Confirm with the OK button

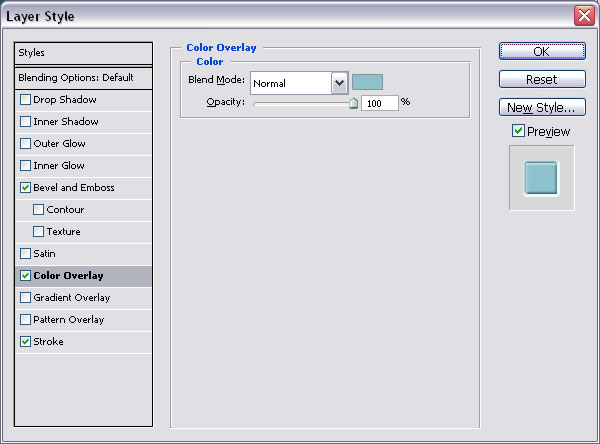click(x=542, y=51)
